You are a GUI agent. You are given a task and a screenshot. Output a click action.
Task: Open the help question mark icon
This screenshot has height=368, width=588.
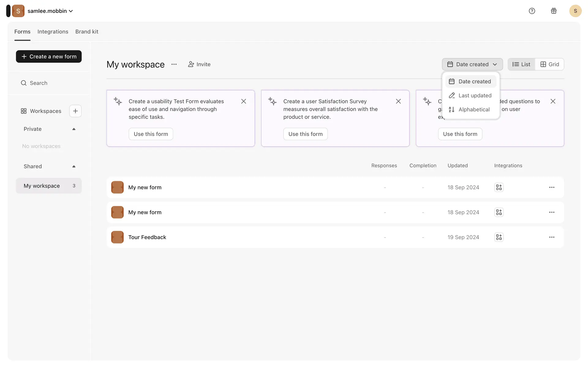click(532, 11)
